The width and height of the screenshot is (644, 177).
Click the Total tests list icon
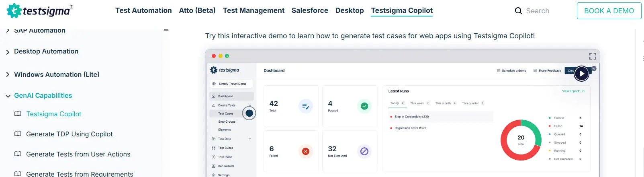click(x=306, y=106)
